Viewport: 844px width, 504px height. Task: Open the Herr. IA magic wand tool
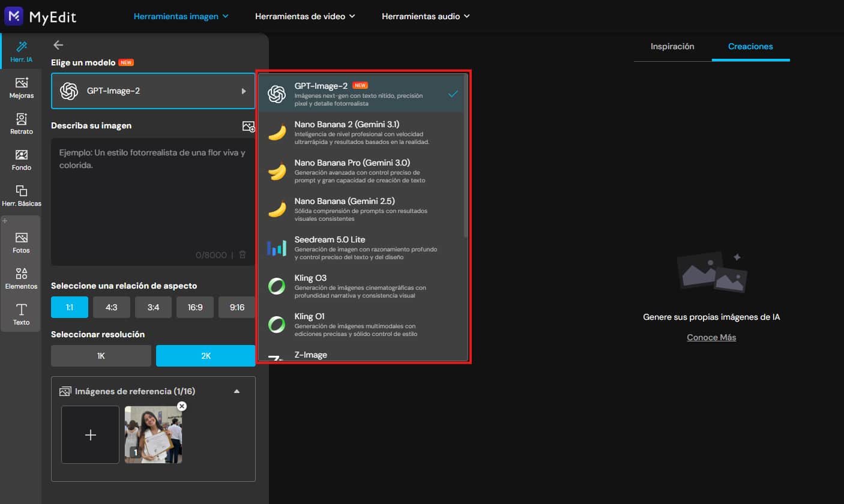coord(22,52)
